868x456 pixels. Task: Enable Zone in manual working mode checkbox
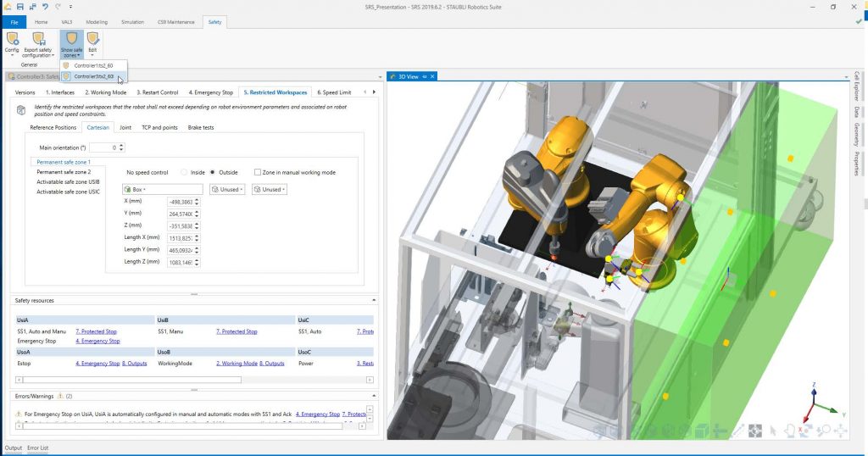[x=258, y=173]
